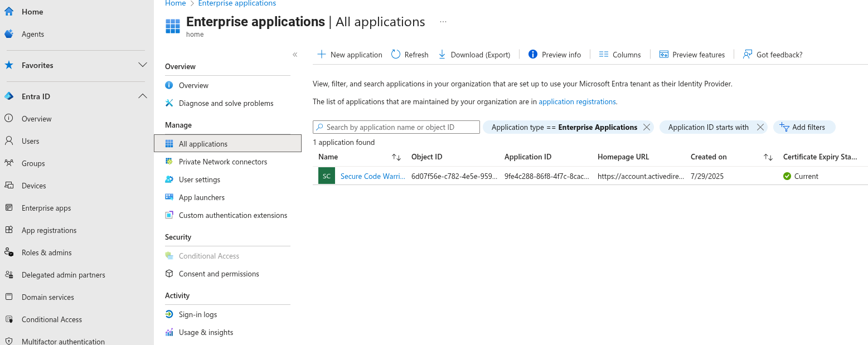This screenshot has height=345, width=868.
Task: Click the Download (Export) icon
Action: pyautogui.click(x=442, y=55)
